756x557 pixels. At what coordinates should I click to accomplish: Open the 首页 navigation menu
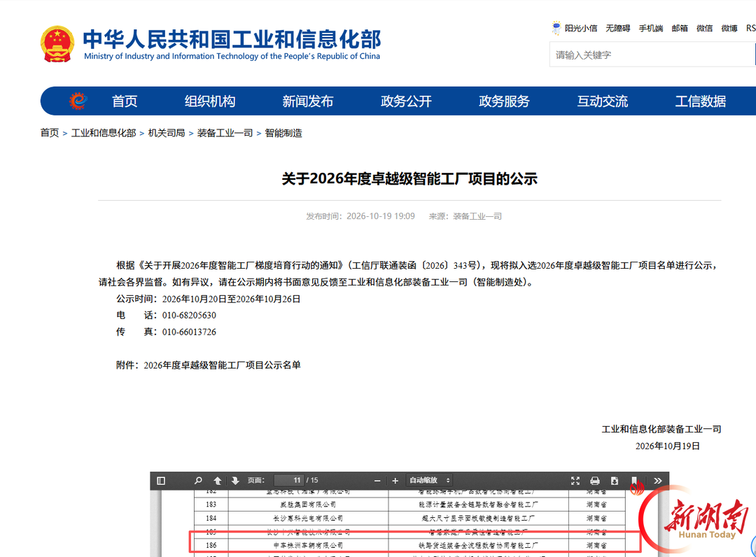(x=125, y=101)
